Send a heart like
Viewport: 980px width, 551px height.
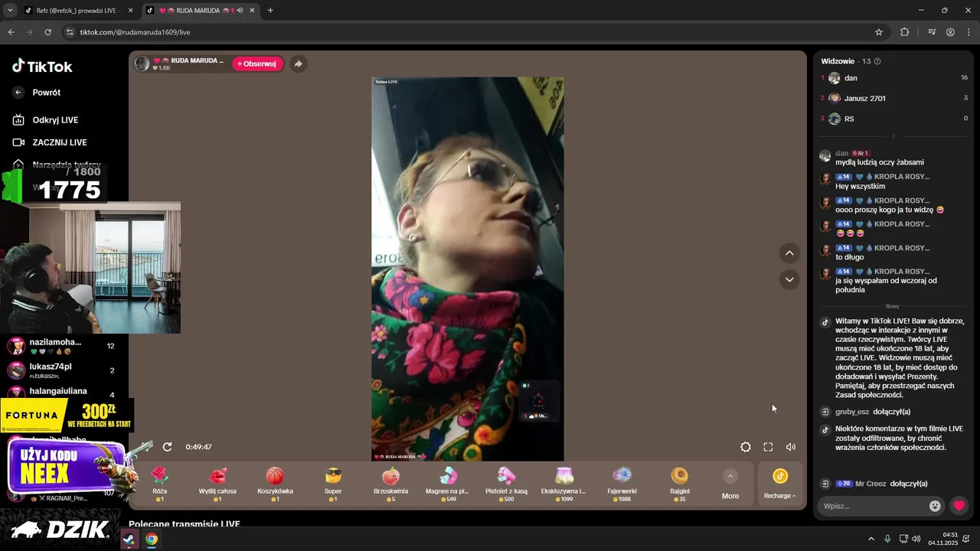pos(959,506)
